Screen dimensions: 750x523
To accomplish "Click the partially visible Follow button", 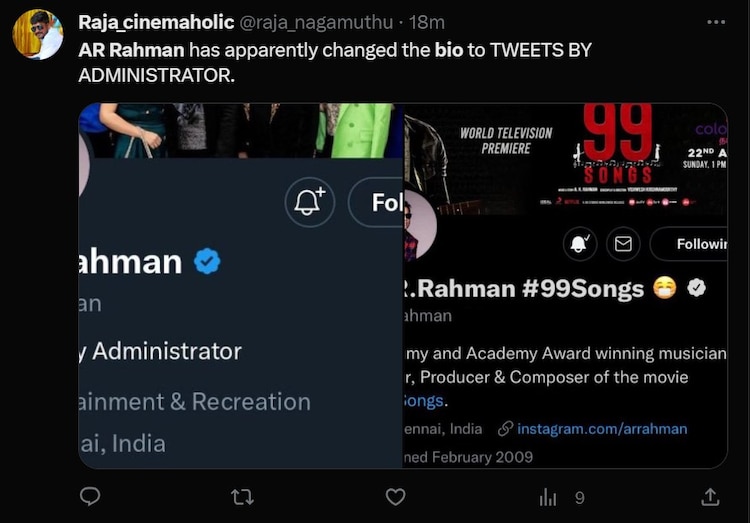I will click(x=378, y=203).
